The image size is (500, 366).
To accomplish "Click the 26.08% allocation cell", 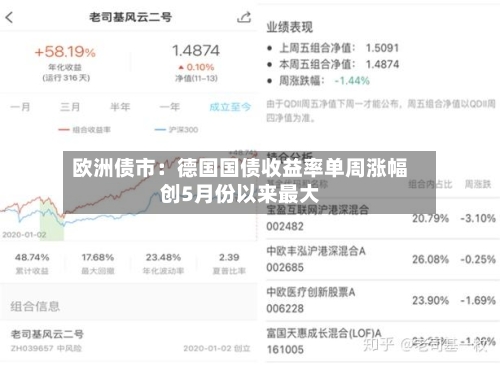I will pos(430,259).
